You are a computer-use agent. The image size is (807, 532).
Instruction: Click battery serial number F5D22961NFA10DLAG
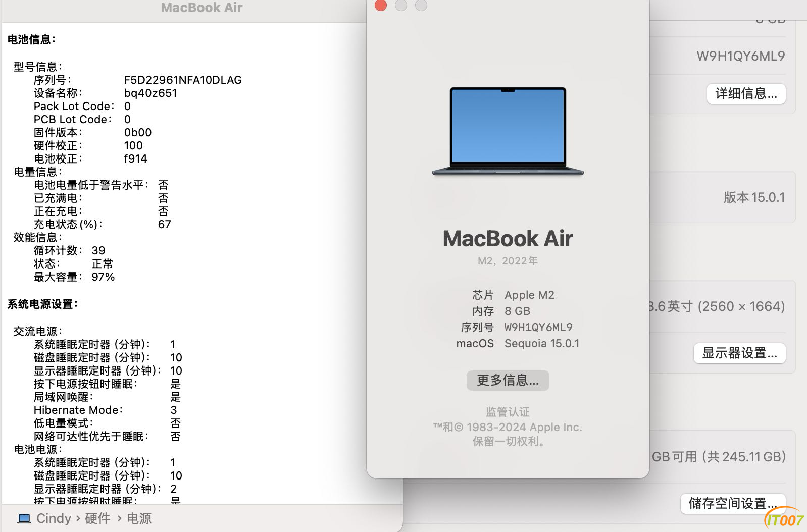(x=183, y=80)
